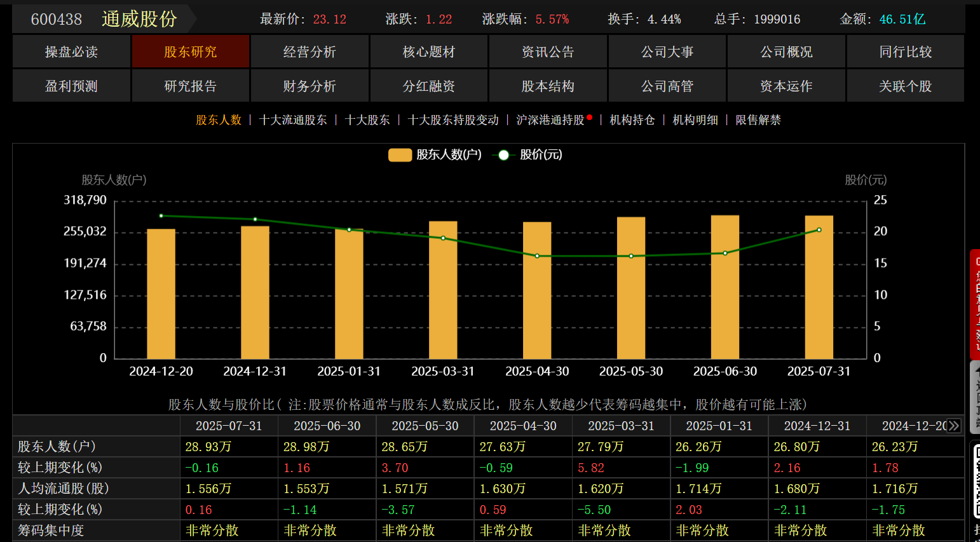This screenshot has width=980, height=542.
Task: Open 股本结构 tab
Action: 548,86
